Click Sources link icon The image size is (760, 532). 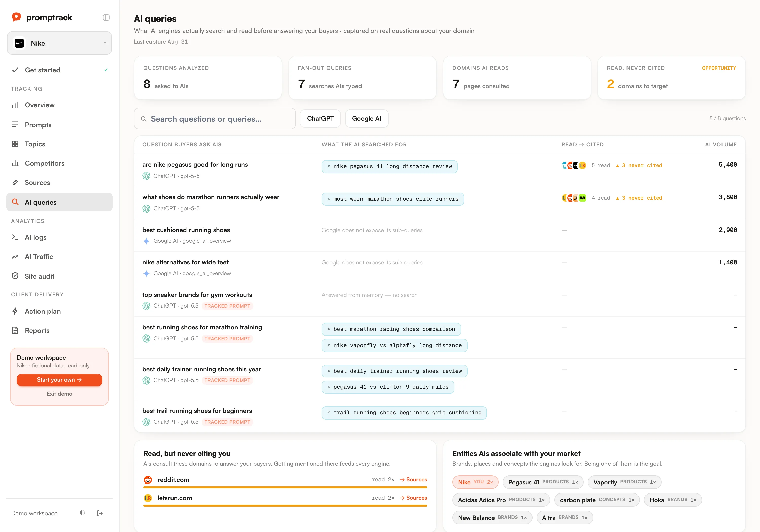coord(15,182)
